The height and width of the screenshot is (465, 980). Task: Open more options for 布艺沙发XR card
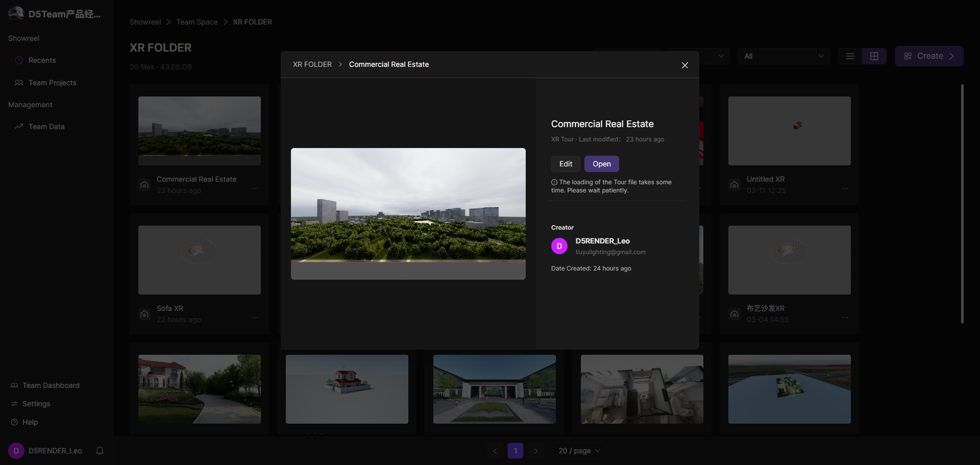[x=845, y=317]
